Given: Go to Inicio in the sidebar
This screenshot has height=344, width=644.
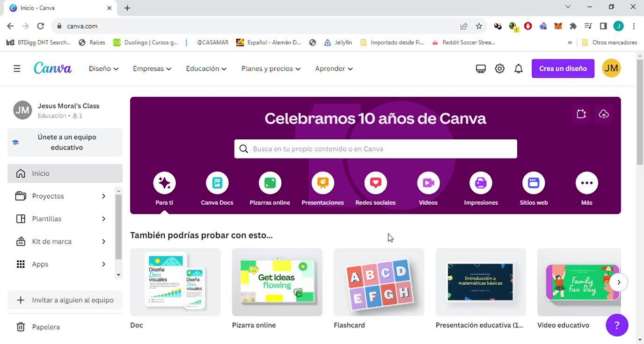Looking at the screenshot, I should pyautogui.click(x=65, y=173).
